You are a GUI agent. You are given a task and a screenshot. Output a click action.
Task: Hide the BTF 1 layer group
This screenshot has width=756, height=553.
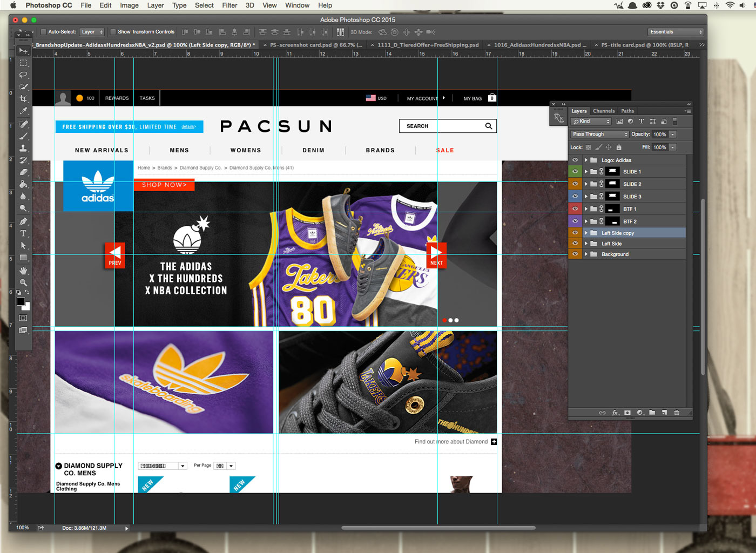[x=575, y=209]
